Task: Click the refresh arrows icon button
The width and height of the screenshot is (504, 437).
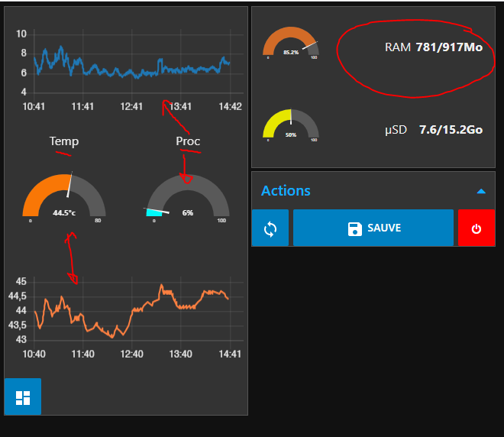Action: tap(270, 228)
